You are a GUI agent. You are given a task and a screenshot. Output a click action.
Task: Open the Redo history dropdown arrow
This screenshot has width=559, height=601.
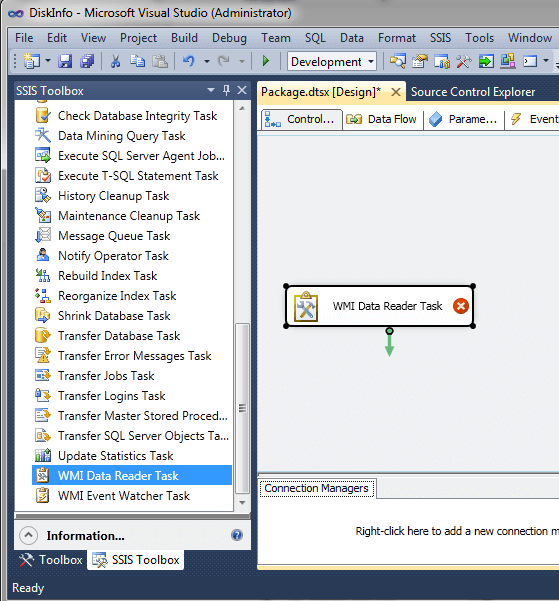coord(242,61)
